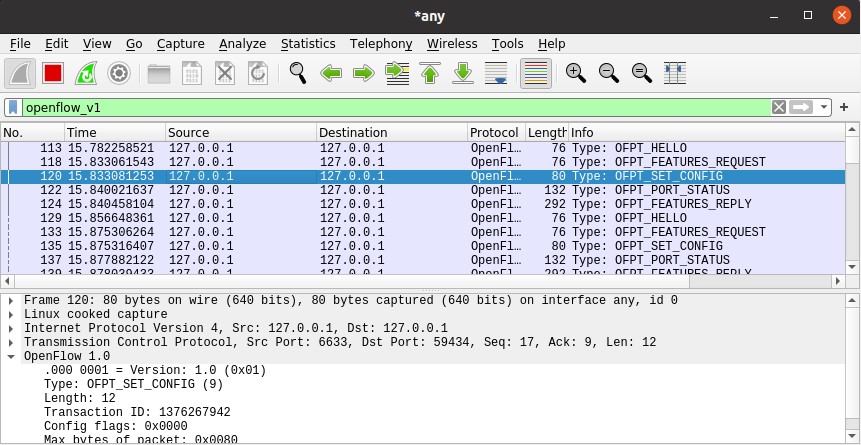Reset text to normal size
Image resolution: width=861 pixels, height=445 pixels.
(x=641, y=73)
